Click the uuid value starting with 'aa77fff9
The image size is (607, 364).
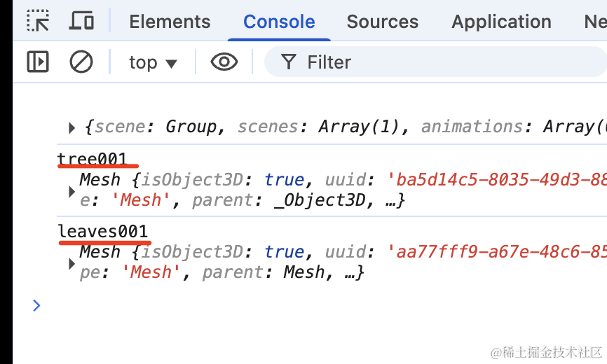497,252
